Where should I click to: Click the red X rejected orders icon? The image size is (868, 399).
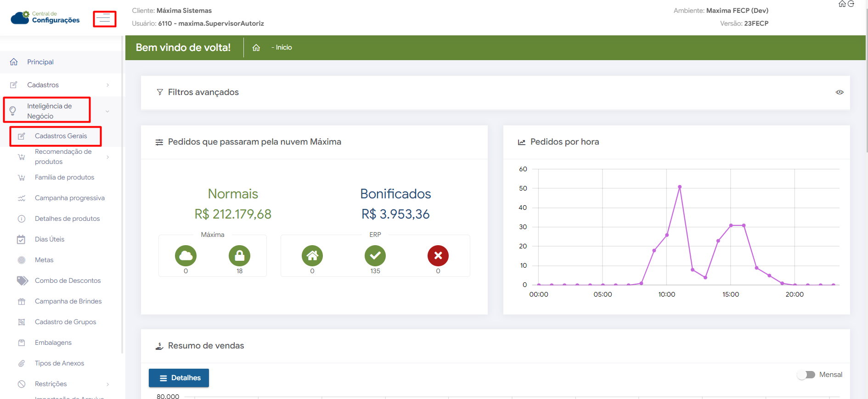point(438,256)
